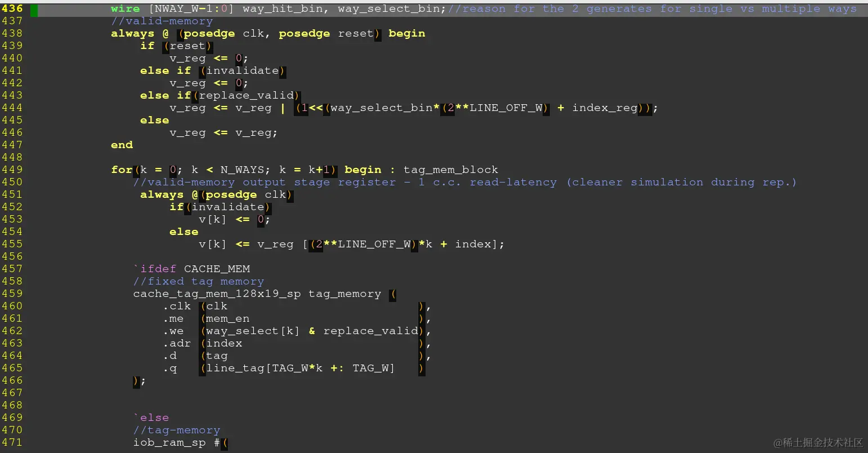
Task: Click 'way_select_bin' on line 444
Action: [x=382, y=108]
